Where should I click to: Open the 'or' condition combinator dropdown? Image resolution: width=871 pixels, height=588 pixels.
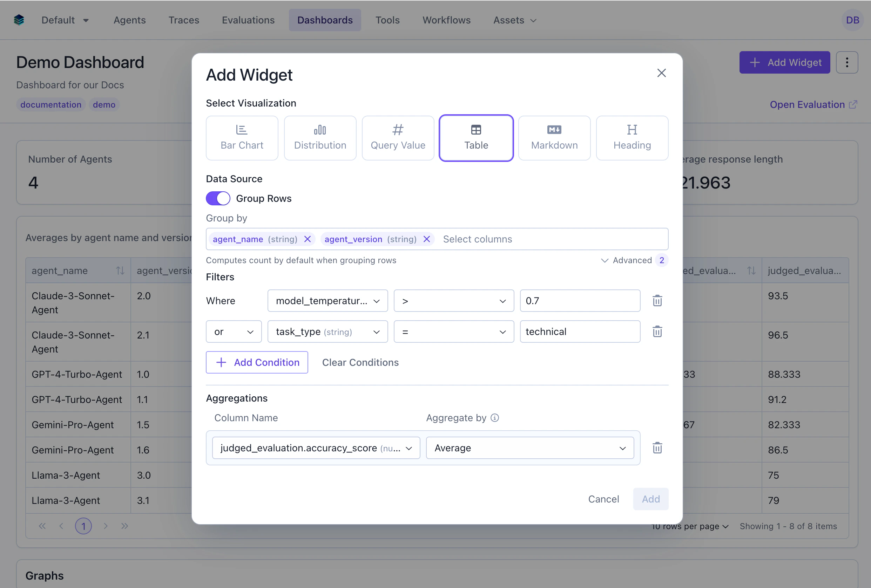pyautogui.click(x=233, y=331)
